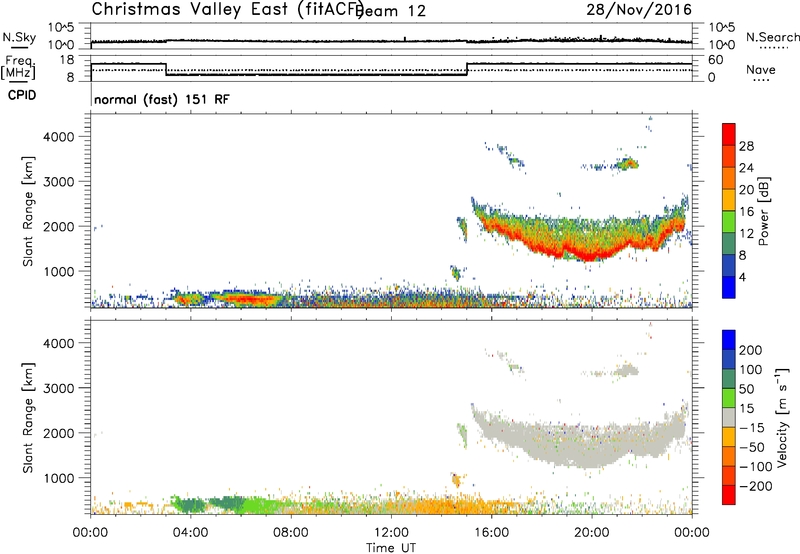Click the 'Power [dB]' color bar label

(x=763, y=211)
